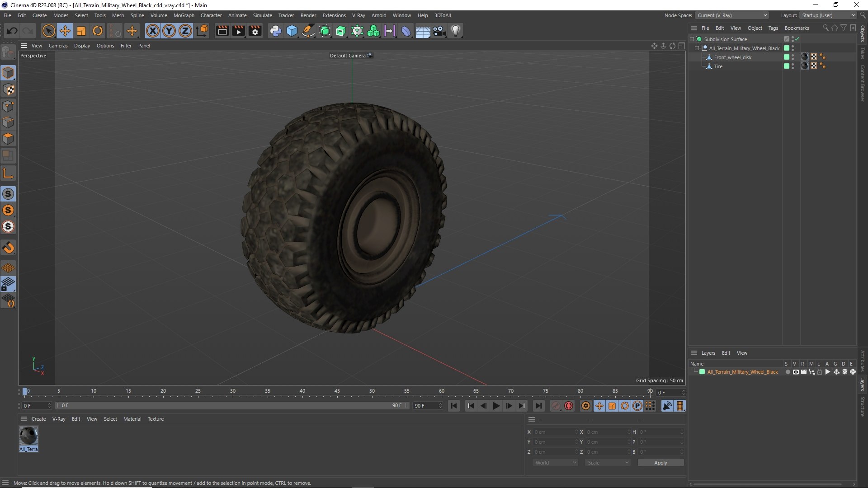Select the Tire object in Objects manager
868x488 pixels.
(x=718, y=66)
